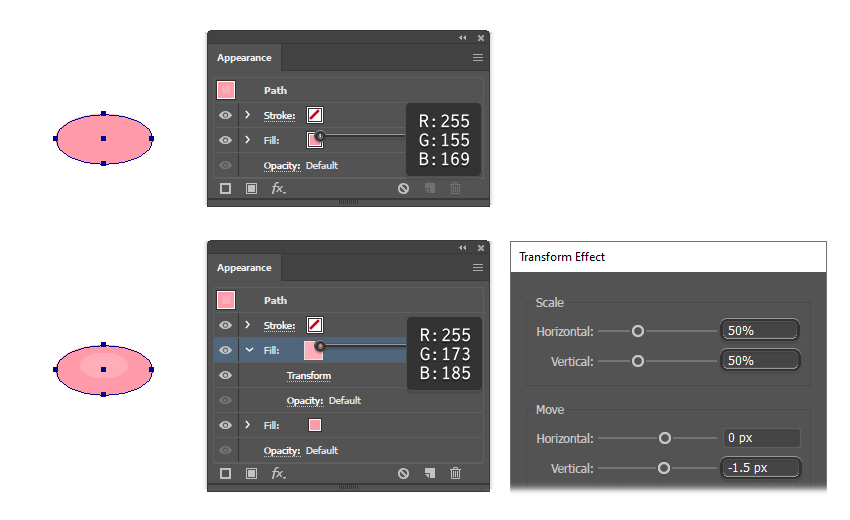Click Duplicate Selected Item icon in bottom panel
Screen dimensions: 850x520
point(429,473)
